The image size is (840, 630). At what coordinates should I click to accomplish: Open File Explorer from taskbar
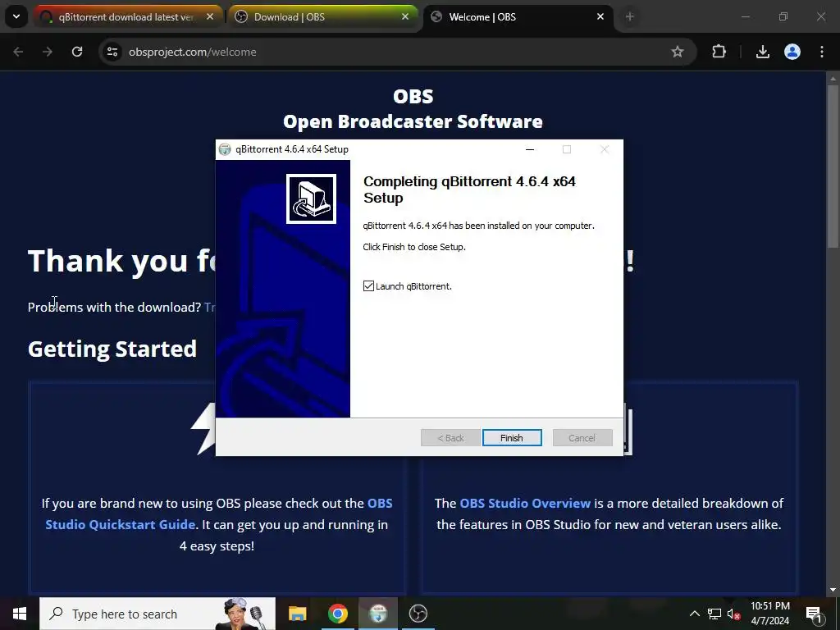[x=297, y=614]
